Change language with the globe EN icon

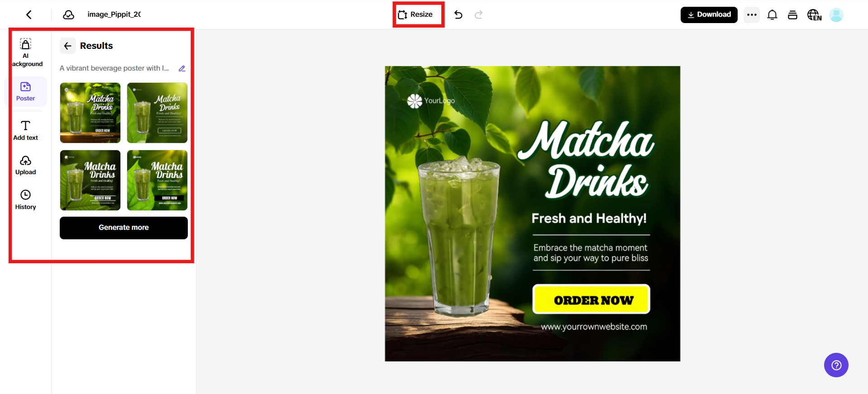[x=814, y=15]
